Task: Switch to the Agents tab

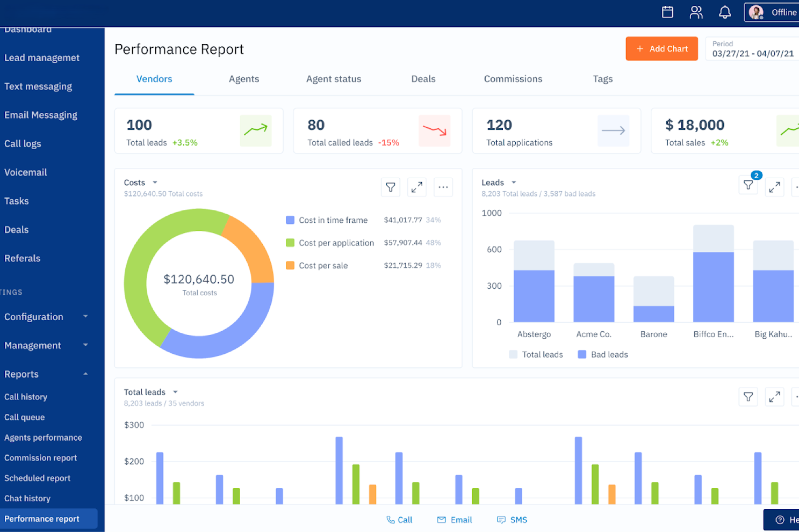Action: pyautogui.click(x=244, y=79)
